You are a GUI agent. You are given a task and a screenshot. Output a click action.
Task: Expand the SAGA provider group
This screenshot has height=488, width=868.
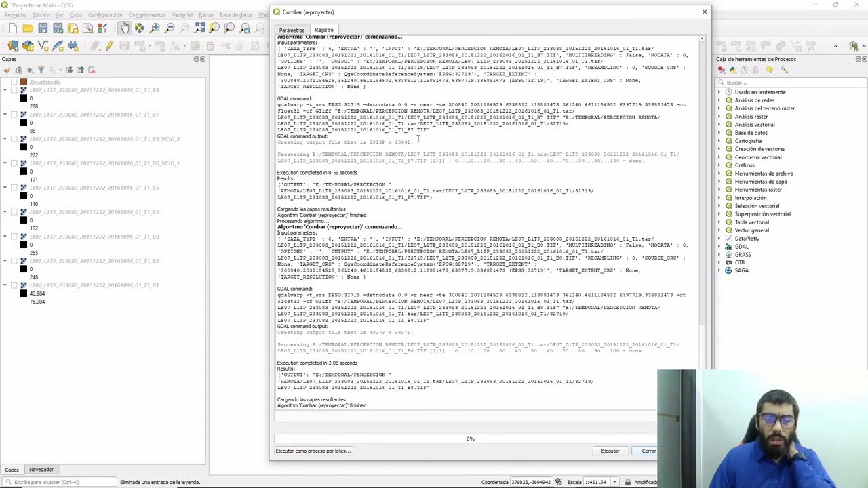pos(720,270)
